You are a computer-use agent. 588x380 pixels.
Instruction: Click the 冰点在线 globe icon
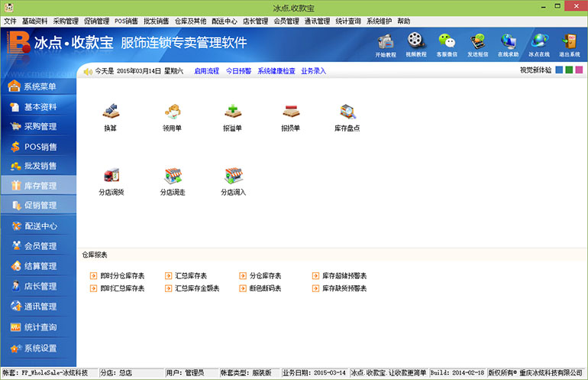(539, 45)
